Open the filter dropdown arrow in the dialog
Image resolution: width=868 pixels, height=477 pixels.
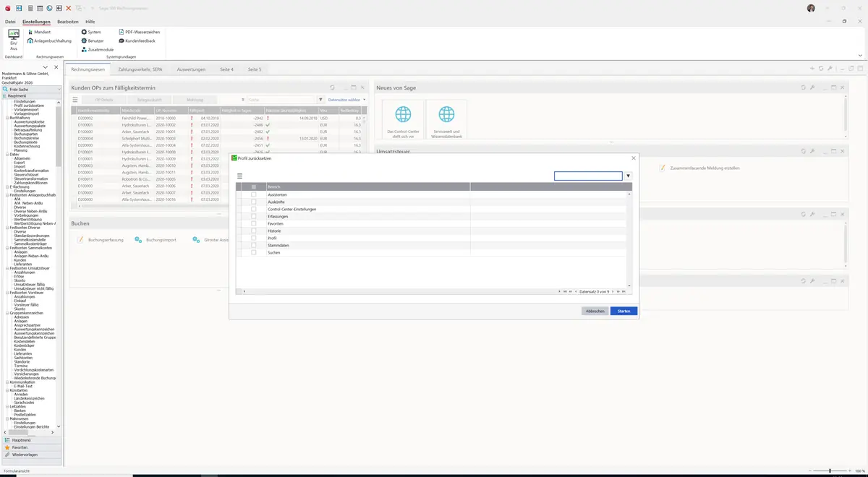(x=629, y=176)
